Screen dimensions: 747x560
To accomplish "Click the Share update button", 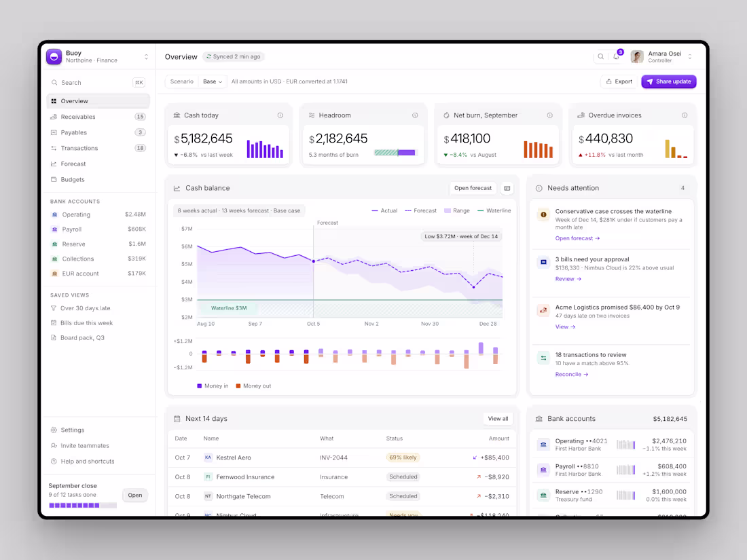I will 669,82.
